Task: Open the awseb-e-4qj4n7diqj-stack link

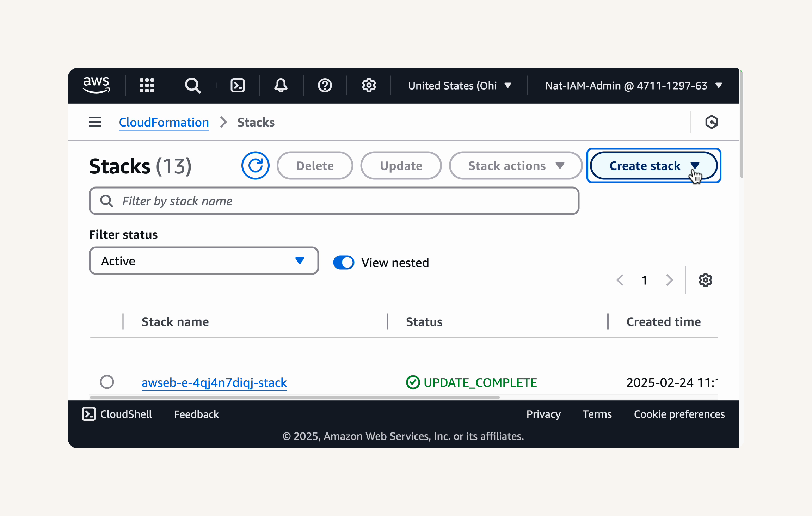Action: coord(214,382)
